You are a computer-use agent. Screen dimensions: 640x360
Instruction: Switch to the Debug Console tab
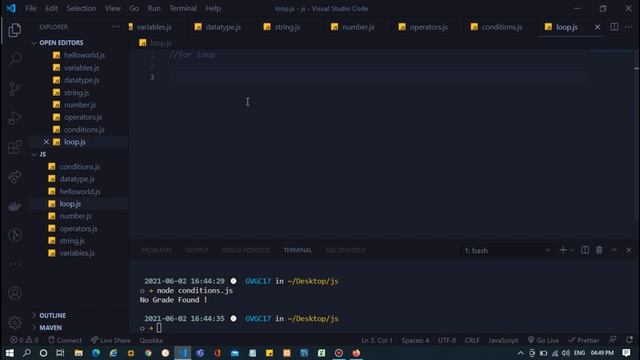[246, 250]
